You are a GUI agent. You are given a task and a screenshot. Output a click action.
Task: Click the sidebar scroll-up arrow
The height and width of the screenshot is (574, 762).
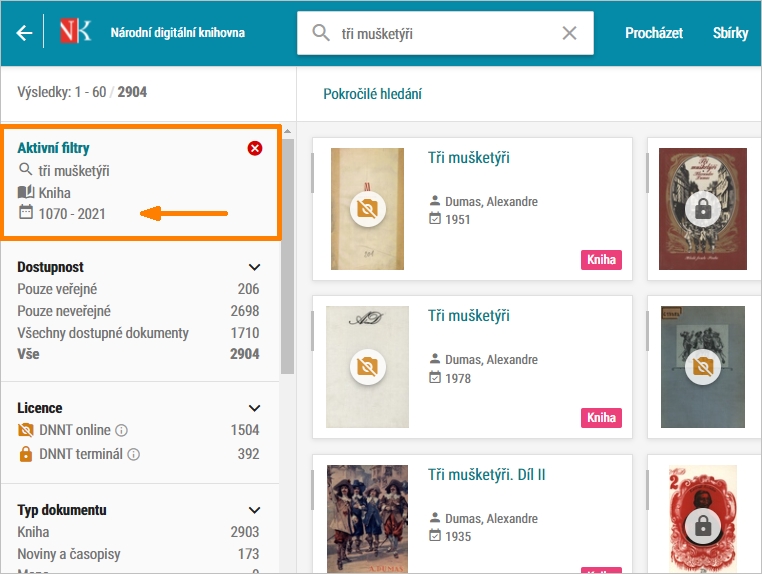point(287,131)
